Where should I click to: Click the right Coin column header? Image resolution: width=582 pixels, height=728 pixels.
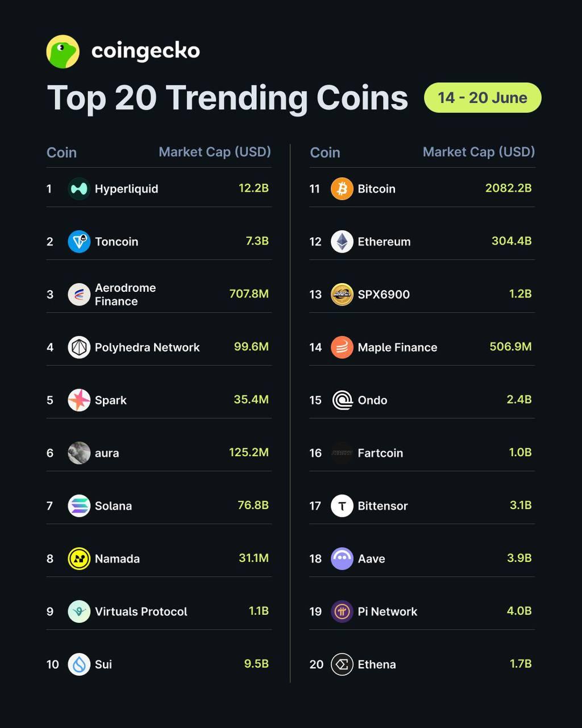pos(325,152)
